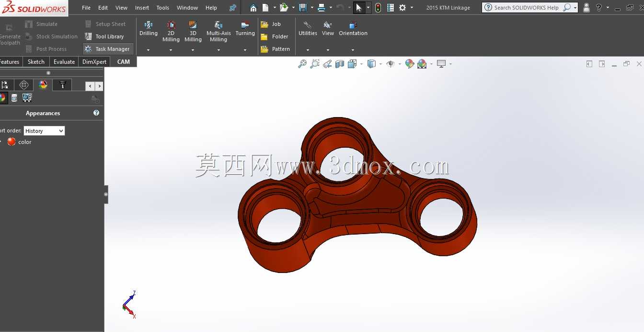Expand the 2D Milling dropdown arrow

(x=171, y=50)
